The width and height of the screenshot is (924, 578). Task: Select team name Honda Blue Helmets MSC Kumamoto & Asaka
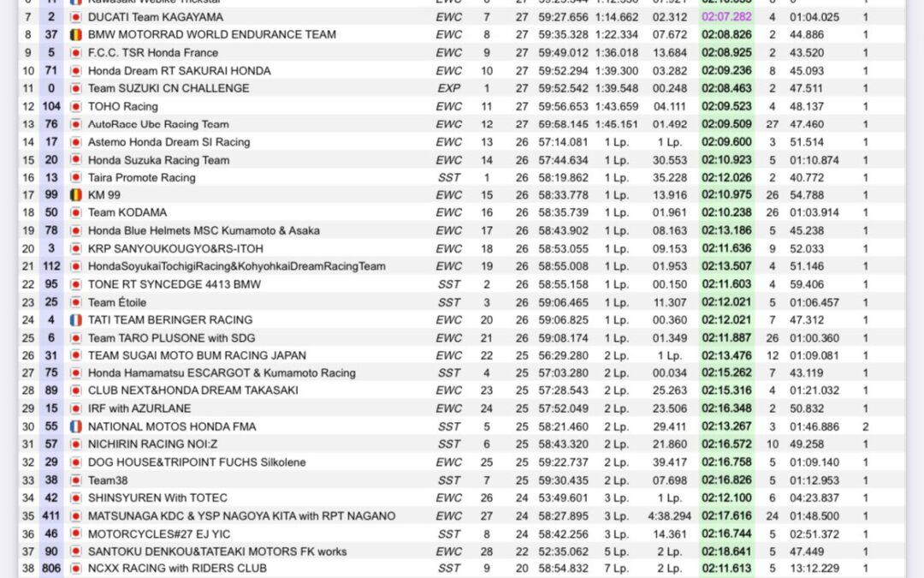pyautogui.click(x=204, y=230)
